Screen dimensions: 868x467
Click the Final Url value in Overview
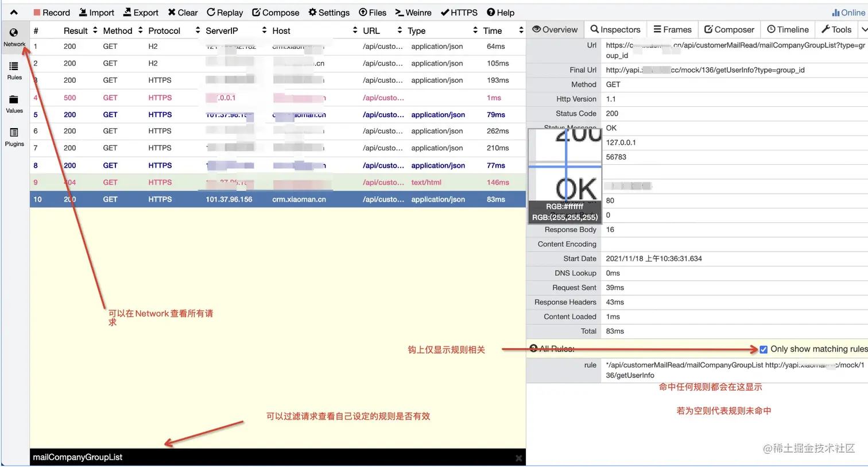705,70
